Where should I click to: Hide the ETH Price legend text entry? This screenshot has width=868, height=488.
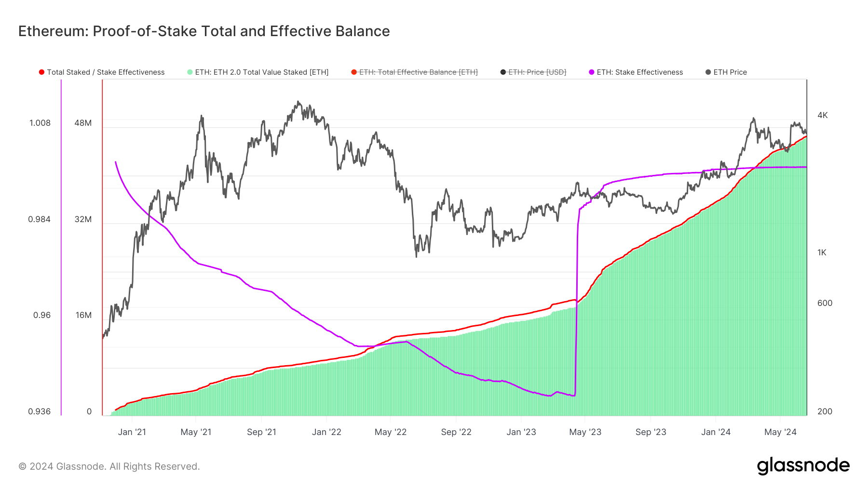click(x=730, y=72)
